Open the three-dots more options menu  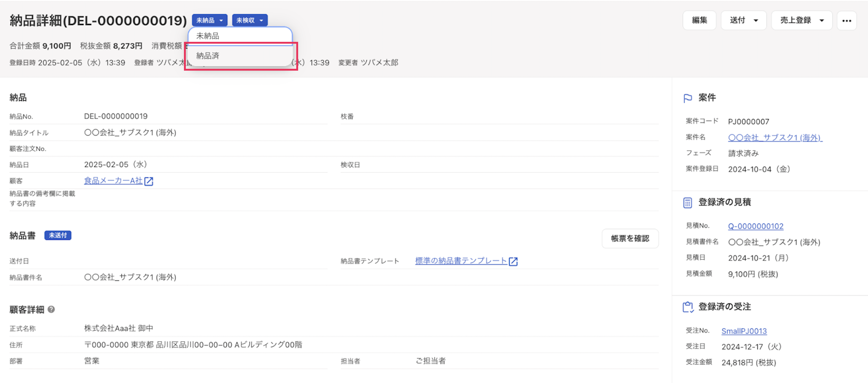tap(846, 20)
